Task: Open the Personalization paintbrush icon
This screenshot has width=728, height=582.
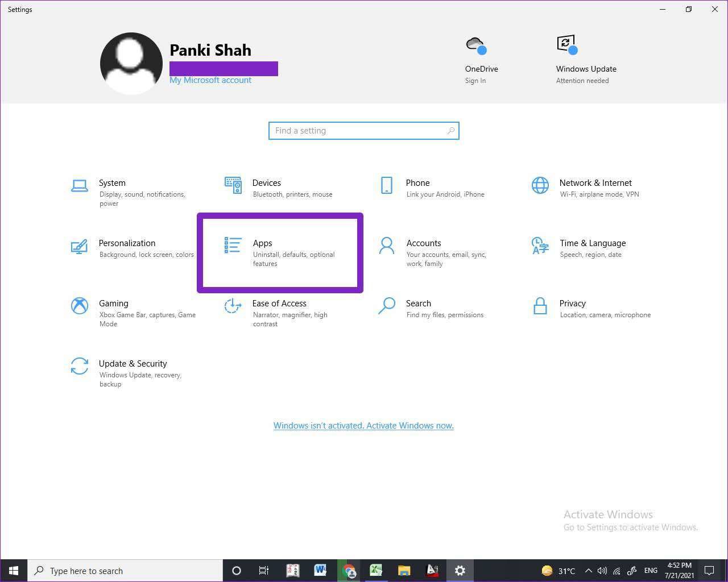Action: (x=79, y=246)
